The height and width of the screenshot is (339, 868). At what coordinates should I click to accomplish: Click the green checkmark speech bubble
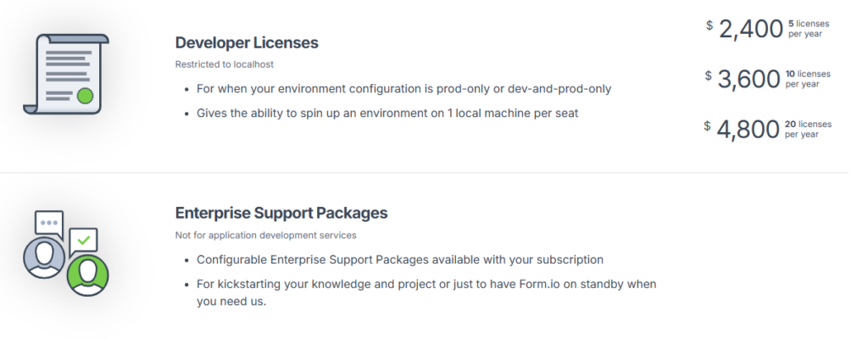click(x=84, y=242)
